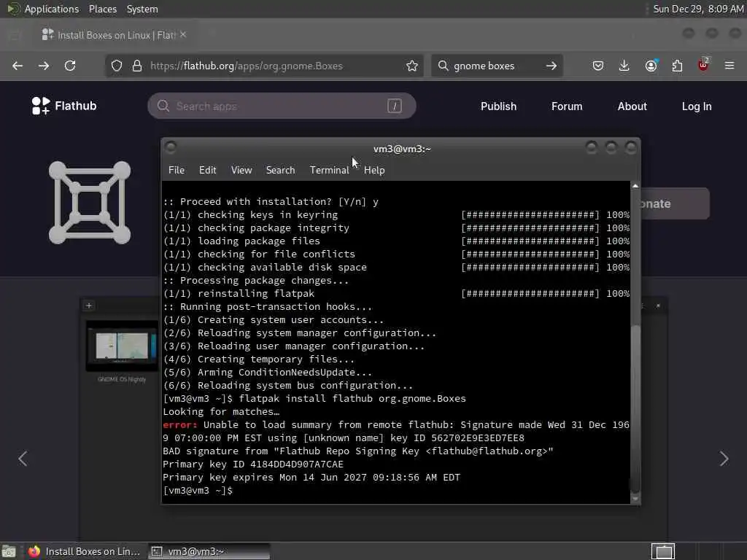Close the 'Install Boxes on Linux' tab
Viewport: 747px width, 560px height.
click(x=183, y=35)
